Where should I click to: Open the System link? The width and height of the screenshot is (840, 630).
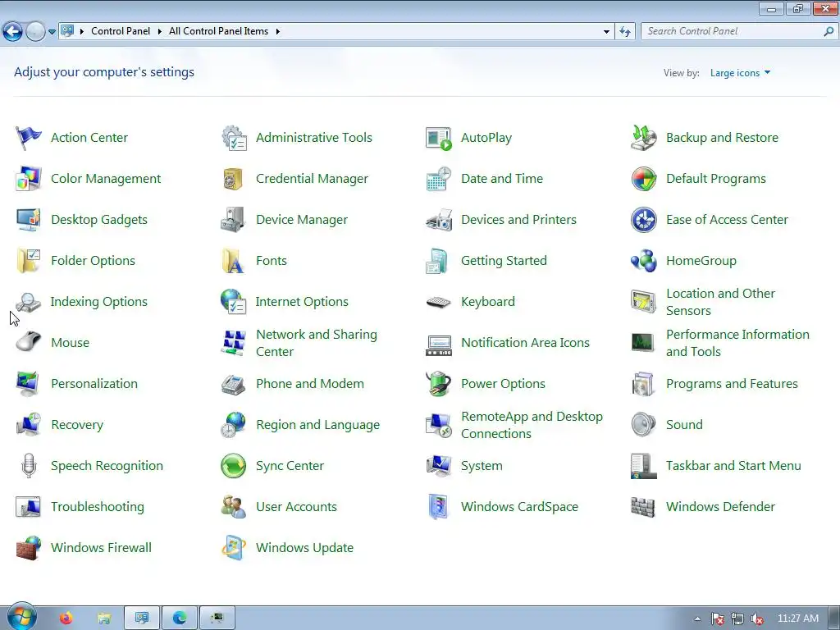pos(482,466)
